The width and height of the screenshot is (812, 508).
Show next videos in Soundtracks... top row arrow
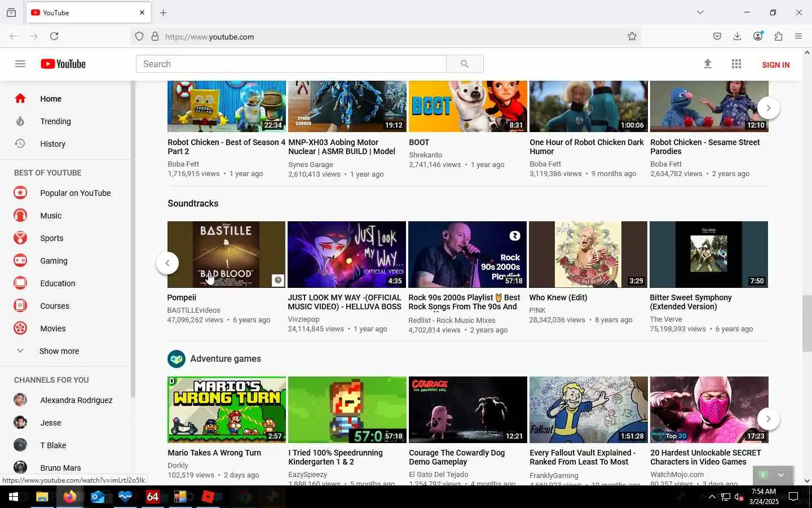pyautogui.click(x=768, y=108)
